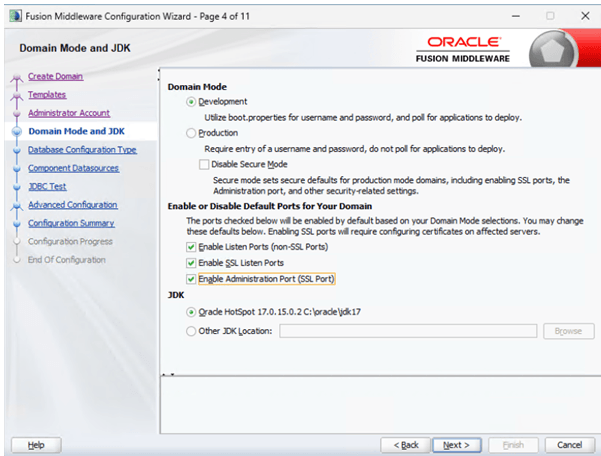Open the Help button
The width and height of the screenshot is (601, 456).
coord(36,445)
